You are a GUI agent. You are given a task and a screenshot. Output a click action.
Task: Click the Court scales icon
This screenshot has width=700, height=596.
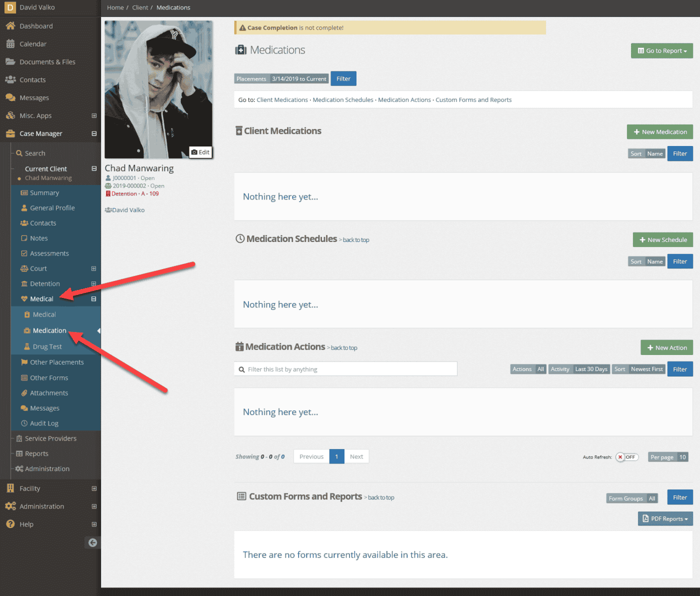click(x=24, y=268)
